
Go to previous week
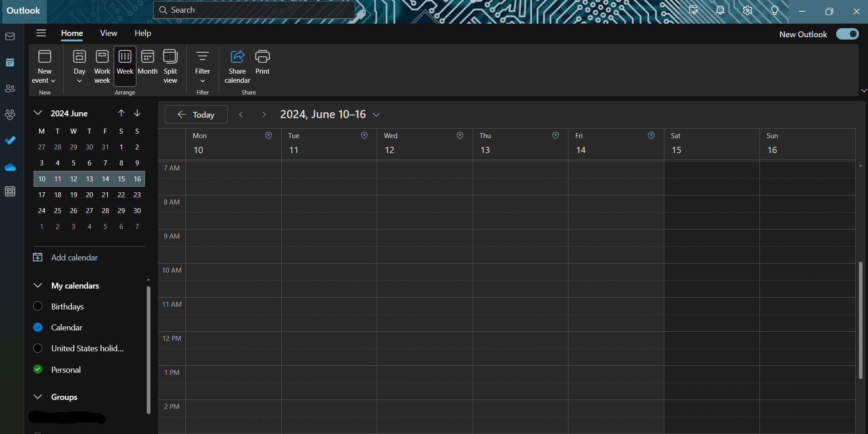click(x=241, y=115)
